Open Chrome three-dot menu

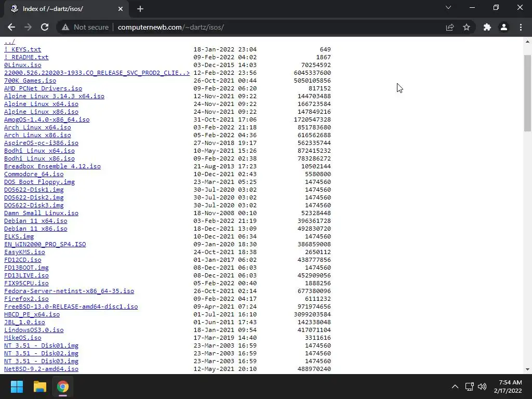[521, 27]
